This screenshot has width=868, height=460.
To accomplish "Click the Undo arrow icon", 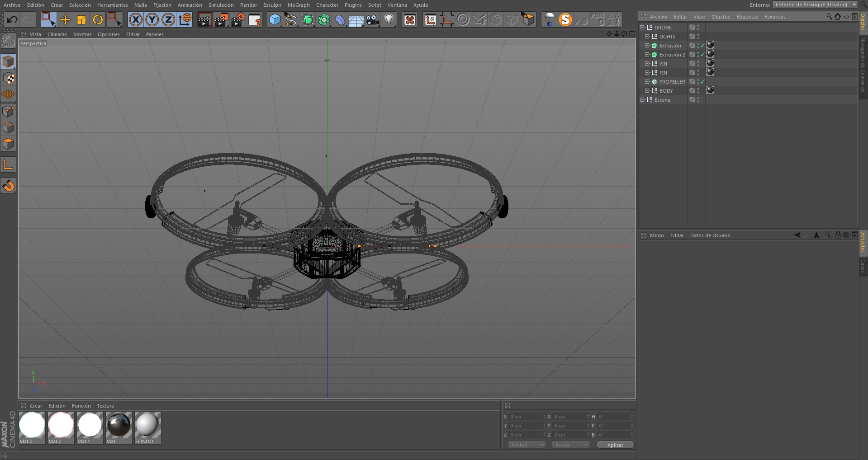I will click(x=12, y=20).
